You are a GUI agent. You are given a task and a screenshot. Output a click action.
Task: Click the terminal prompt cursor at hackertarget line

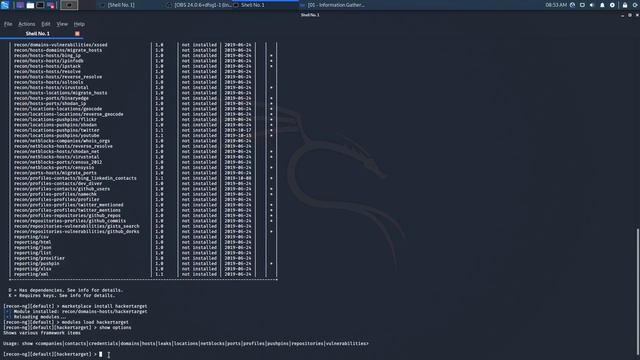click(x=100, y=354)
